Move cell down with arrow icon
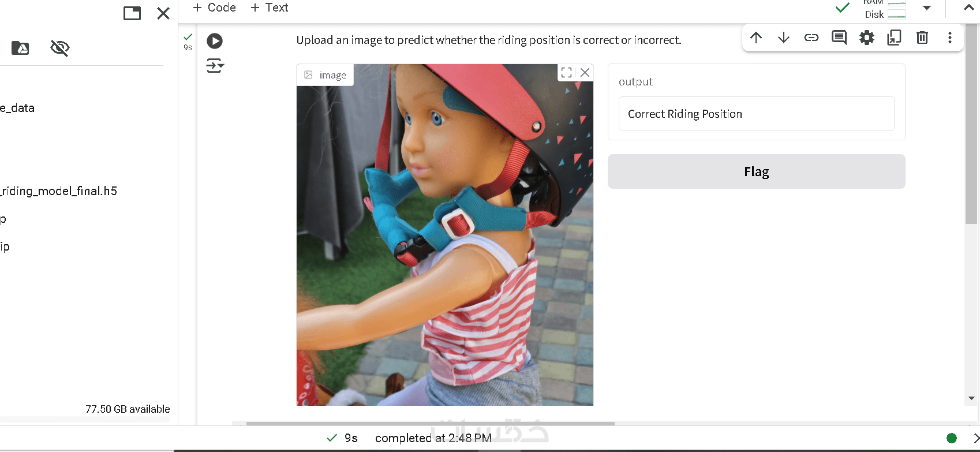This screenshot has height=452, width=980. [784, 38]
